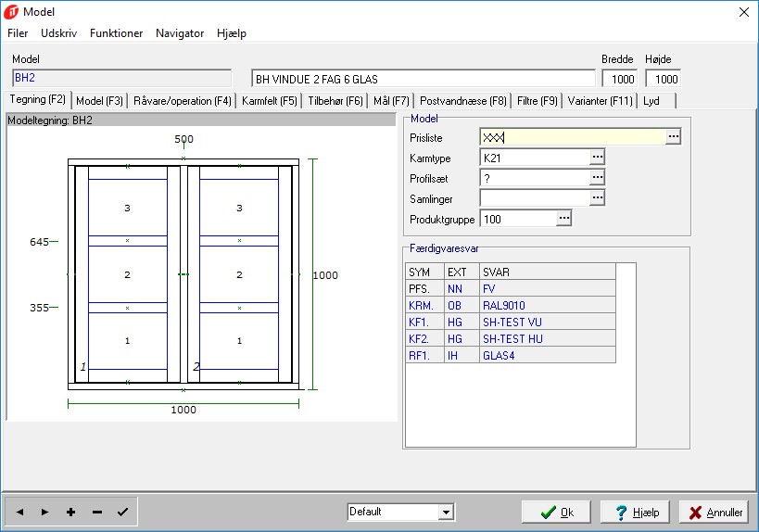Click the GLAS4 answer cell
The height and width of the screenshot is (532, 759).
(x=548, y=355)
